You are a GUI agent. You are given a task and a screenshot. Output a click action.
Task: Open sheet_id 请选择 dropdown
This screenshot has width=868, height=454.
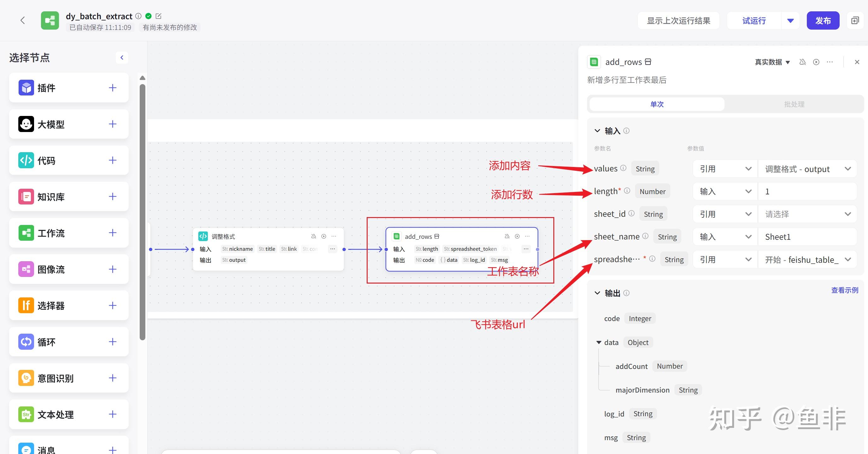pos(807,214)
